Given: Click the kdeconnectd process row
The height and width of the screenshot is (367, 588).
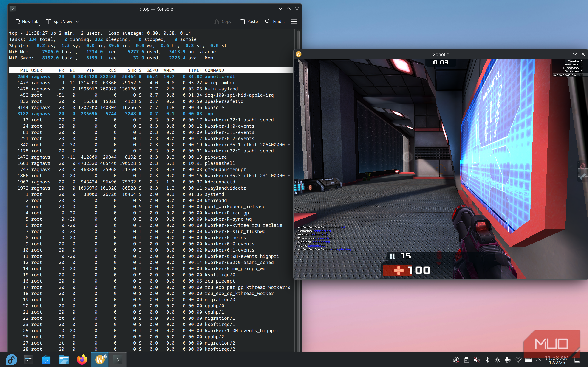Looking at the screenshot, I should tap(151, 182).
